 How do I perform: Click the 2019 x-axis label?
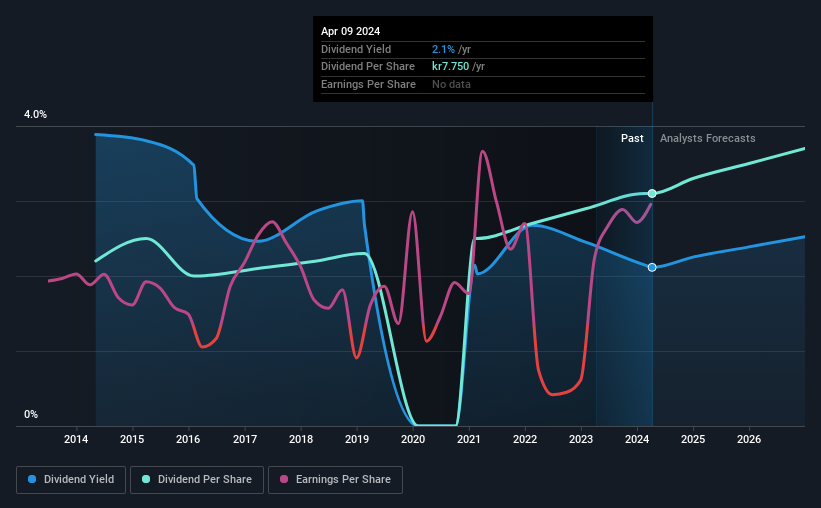(357, 439)
